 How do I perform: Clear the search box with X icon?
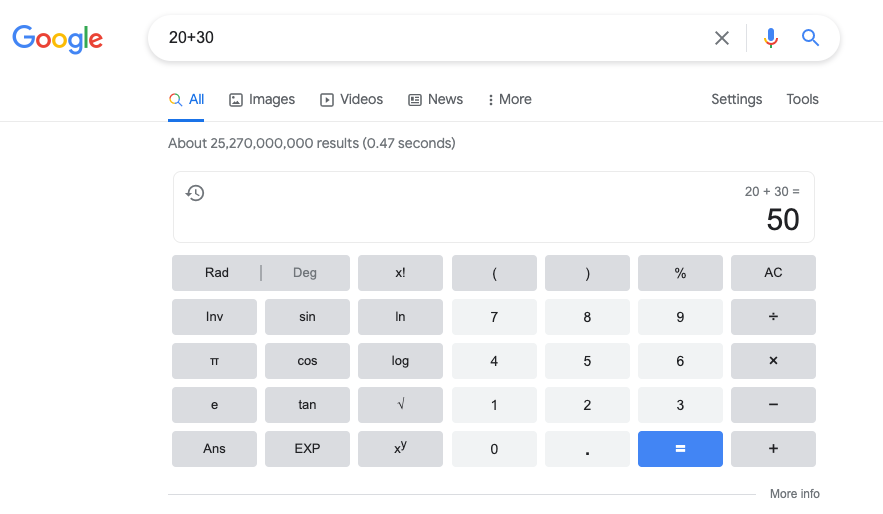pyautogui.click(x=721, y=38)
